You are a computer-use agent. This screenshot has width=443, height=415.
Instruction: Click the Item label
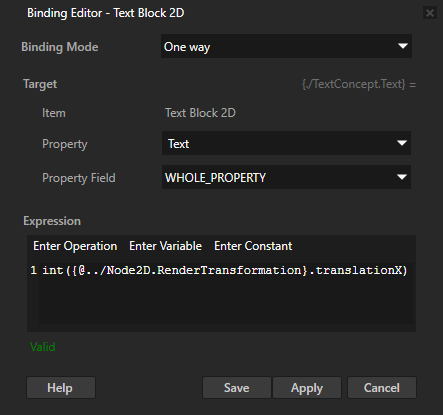point(54,113)
